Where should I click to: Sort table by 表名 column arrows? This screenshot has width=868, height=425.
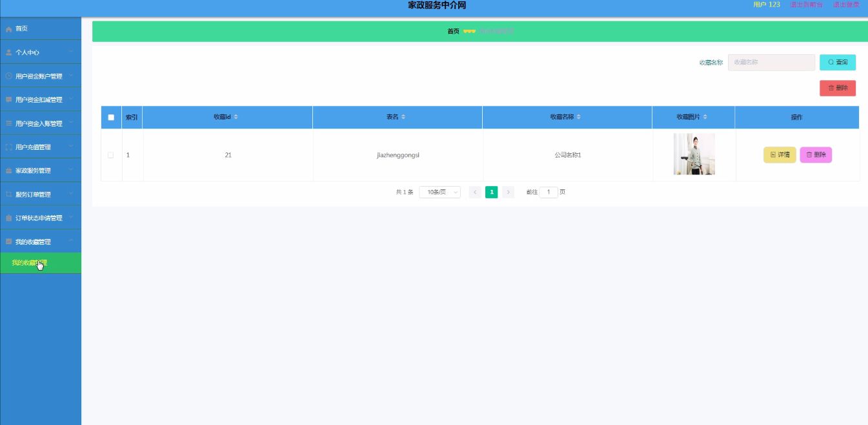coord(403,117)
